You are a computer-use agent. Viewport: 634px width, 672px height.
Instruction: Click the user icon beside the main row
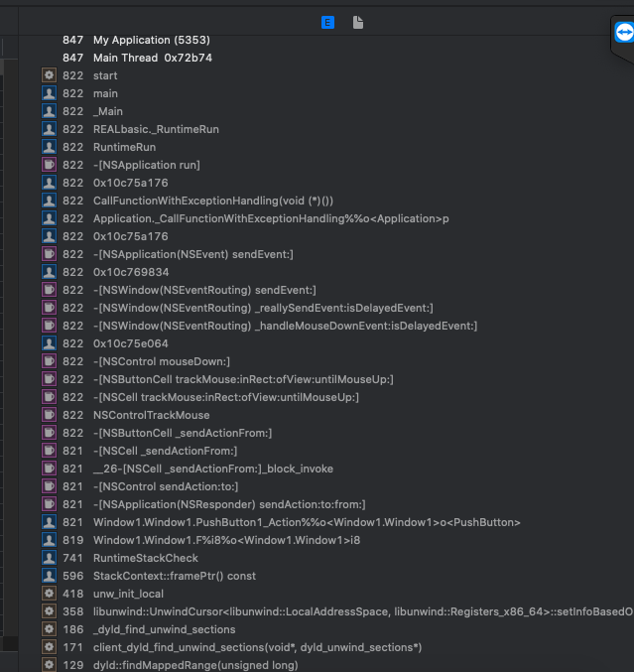coord(49,93)
